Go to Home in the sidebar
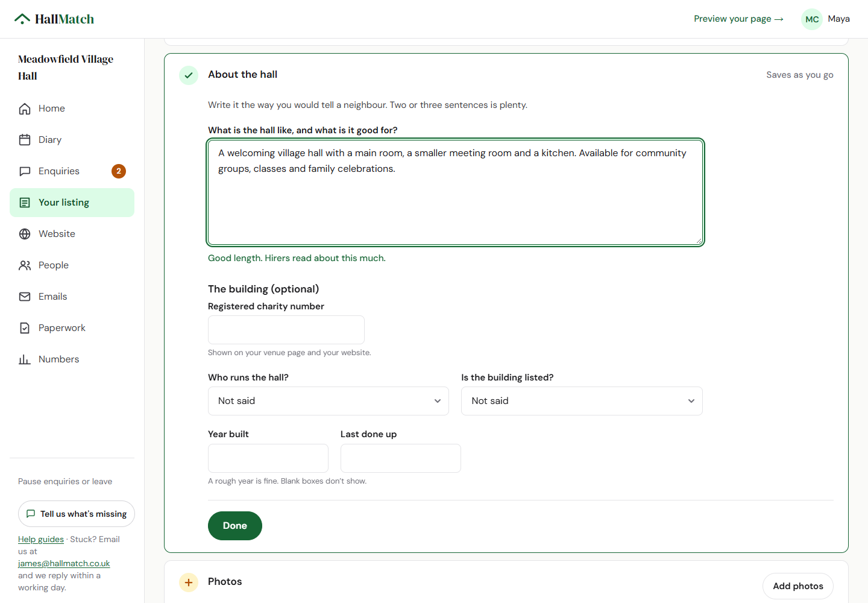Image resolution: width=868 pixels, height=603 pixels. 72,109
